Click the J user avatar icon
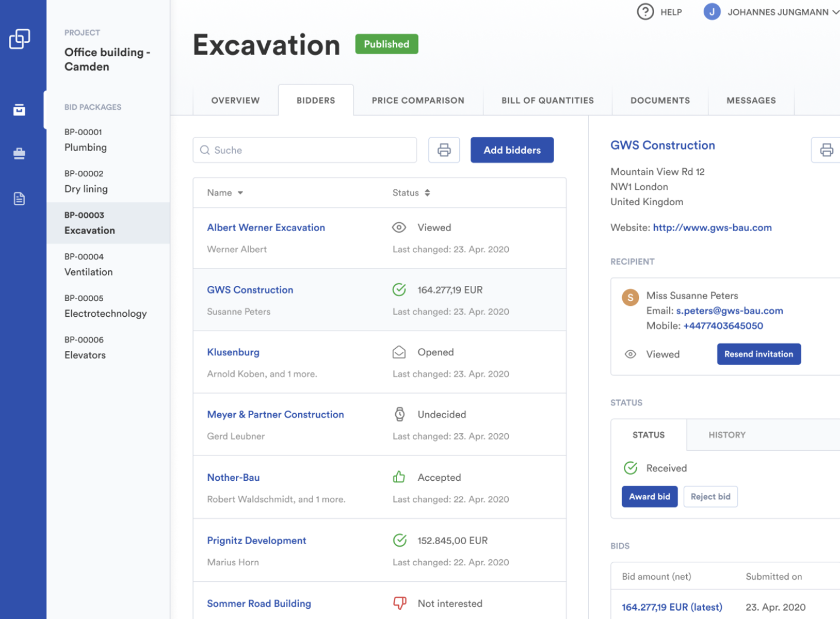 [x=711, y=12]
